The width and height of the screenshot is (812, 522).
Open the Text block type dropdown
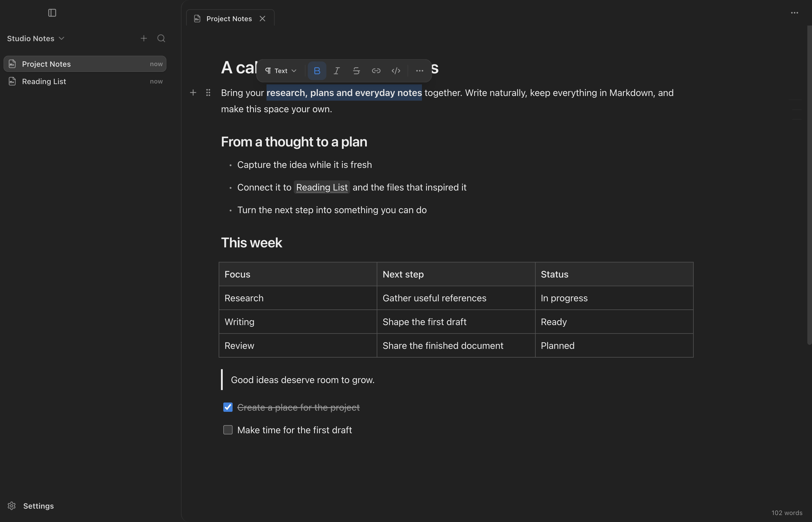click(281, 70)
